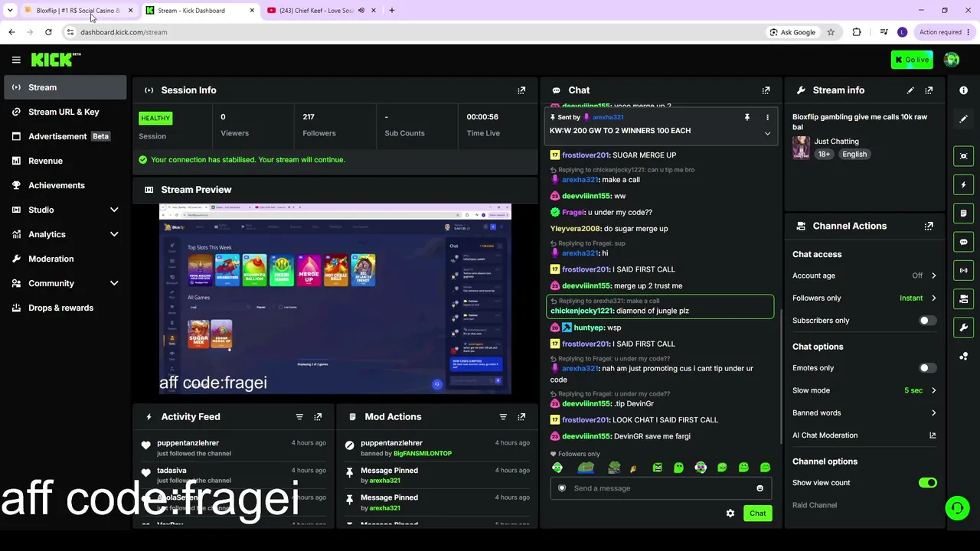
Task: Toggle the wrench panel in right sidebar
Action: pos(964,328)
